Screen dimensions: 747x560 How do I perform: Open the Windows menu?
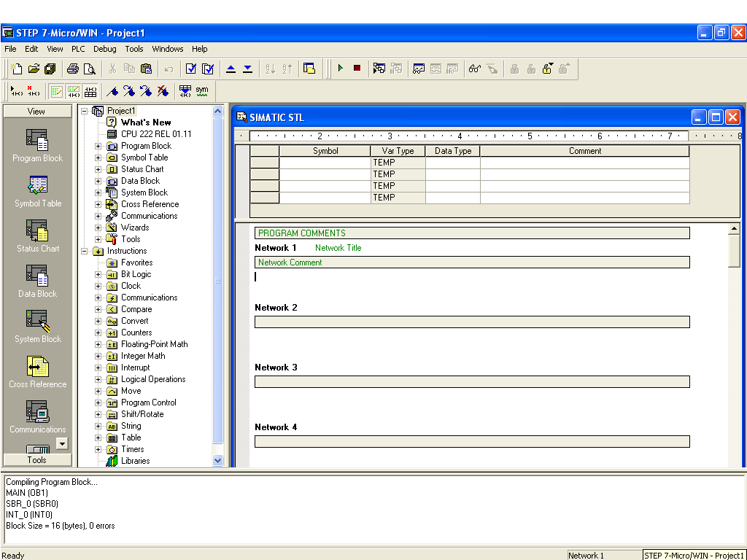click(168, 49)
